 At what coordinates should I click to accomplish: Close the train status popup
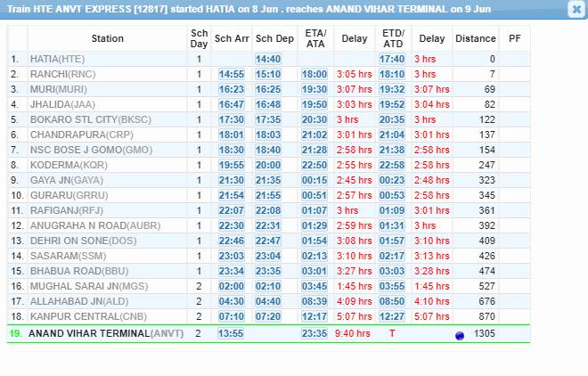(x=576, y=9)
